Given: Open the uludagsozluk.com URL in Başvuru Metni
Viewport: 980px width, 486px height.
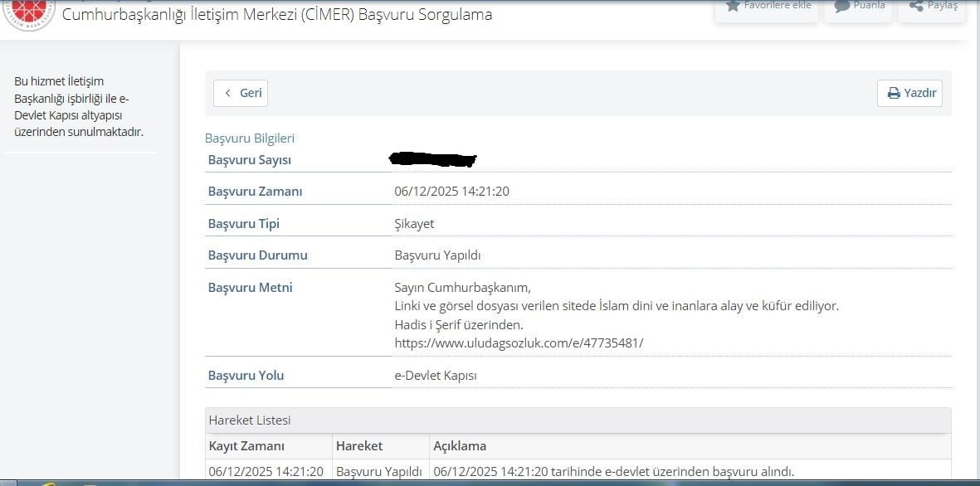Looking at the screenshot, I should click(519, 343).
